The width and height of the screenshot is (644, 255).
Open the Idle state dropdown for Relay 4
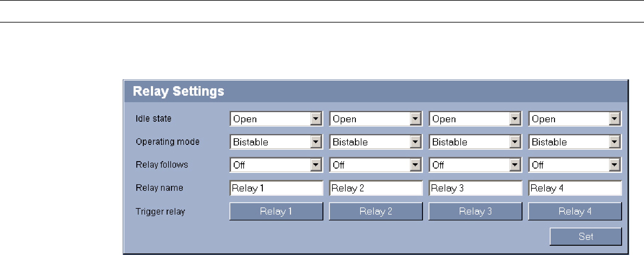(575, 119)
